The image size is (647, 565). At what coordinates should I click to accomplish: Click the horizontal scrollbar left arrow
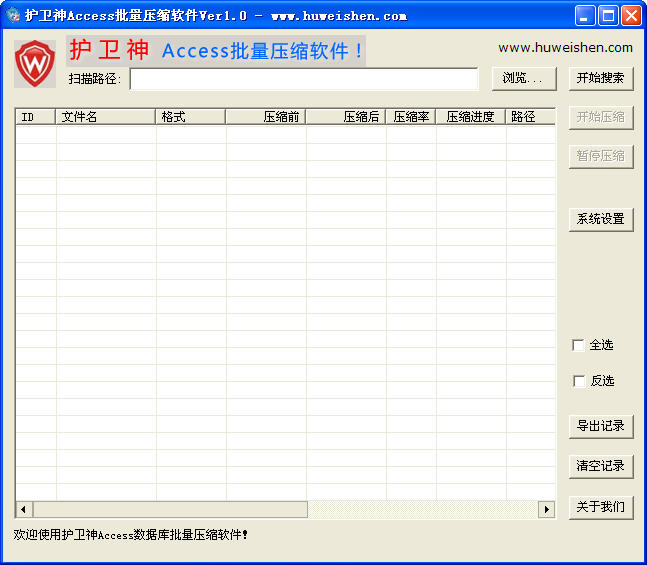pyautogui.click(x=24, y=509)
